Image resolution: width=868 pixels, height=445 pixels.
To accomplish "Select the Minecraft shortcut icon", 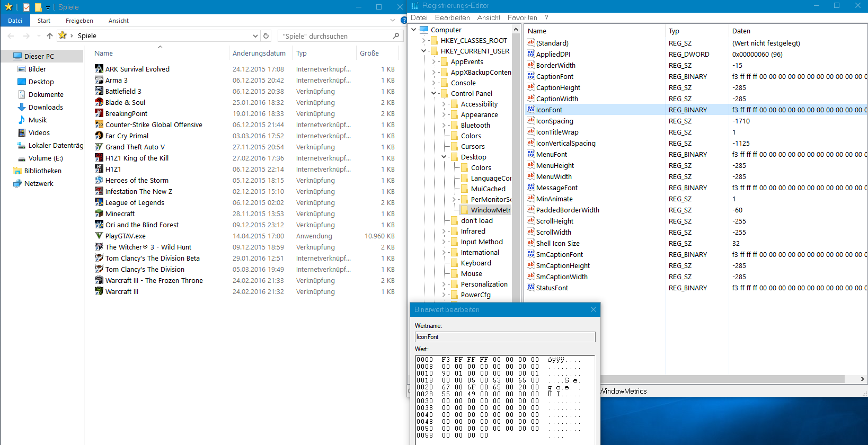I will coord(99,213).
